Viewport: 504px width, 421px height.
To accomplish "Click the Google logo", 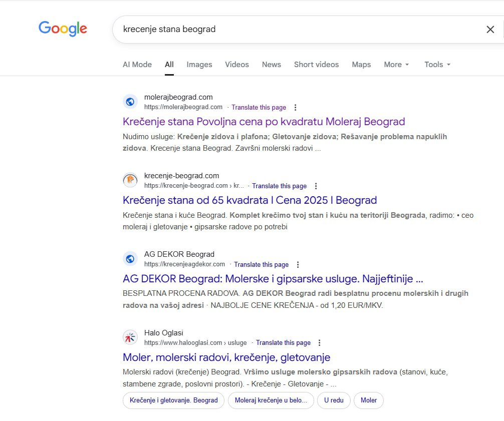I will (63, 29).
